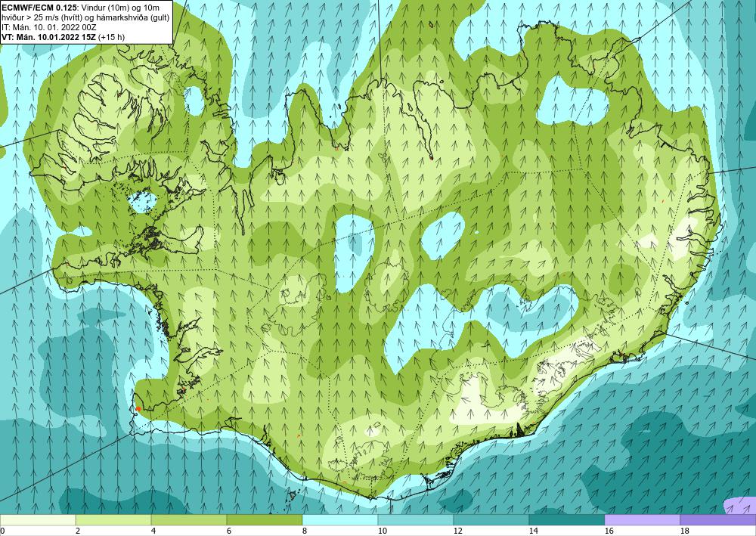The image size is (756, 536).
Task: Click the orange-red marker on the southwest peninsula
Action: 138,409
